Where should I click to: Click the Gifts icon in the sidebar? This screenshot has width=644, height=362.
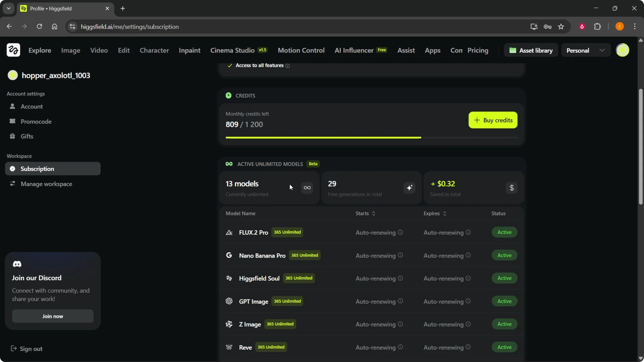pyautogui.click(x=12, y=136)
